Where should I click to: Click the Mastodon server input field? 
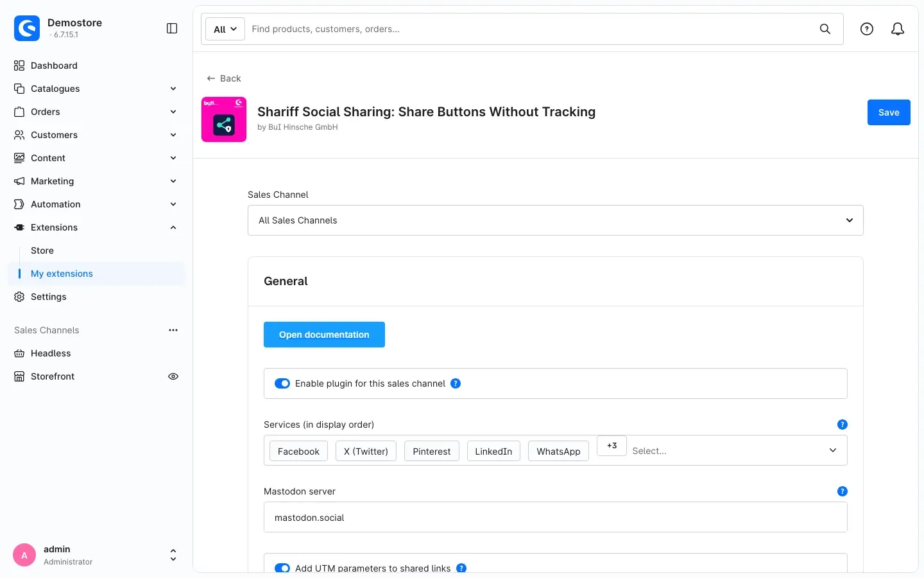(556, 517)
